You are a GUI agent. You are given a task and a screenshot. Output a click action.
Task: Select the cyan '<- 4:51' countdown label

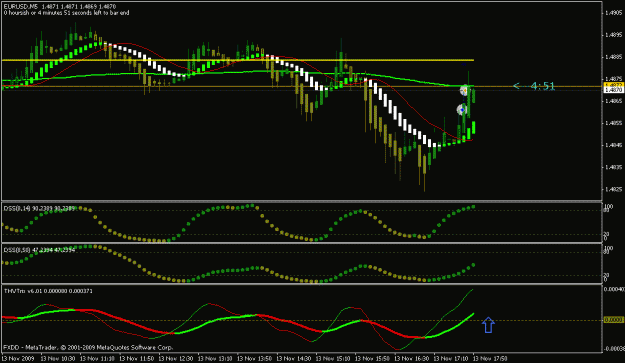point(534,86)
